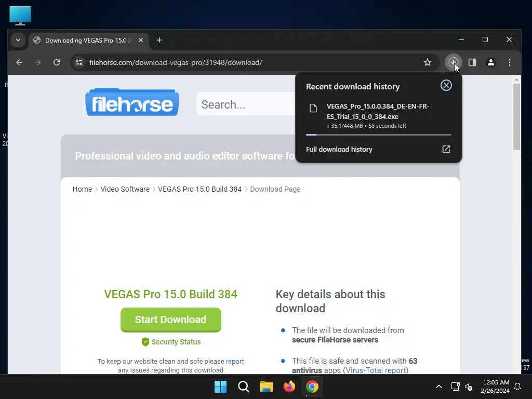Viewport: 532px width, 399px height.
Task: Click the network status tray icon
Action: 455,387
